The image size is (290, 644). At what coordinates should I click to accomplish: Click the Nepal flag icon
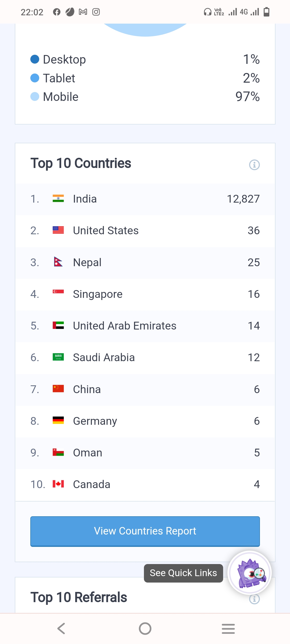58,262
